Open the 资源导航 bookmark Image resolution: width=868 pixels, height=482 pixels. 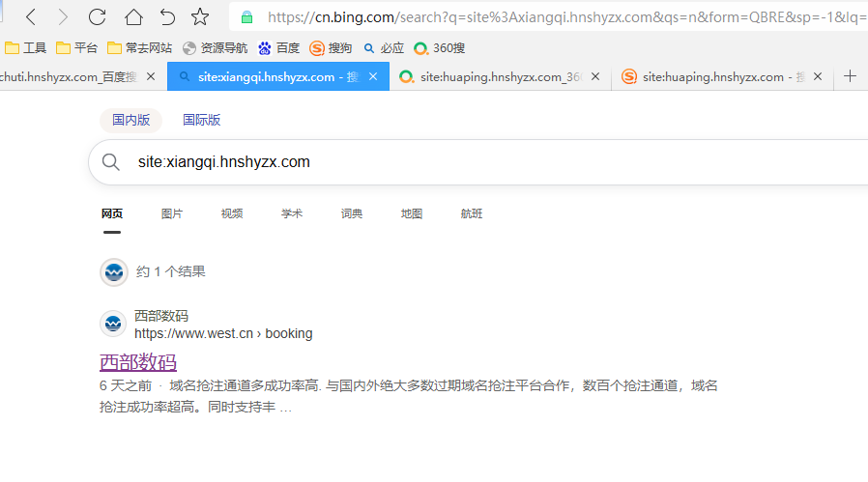pos(215,48)
